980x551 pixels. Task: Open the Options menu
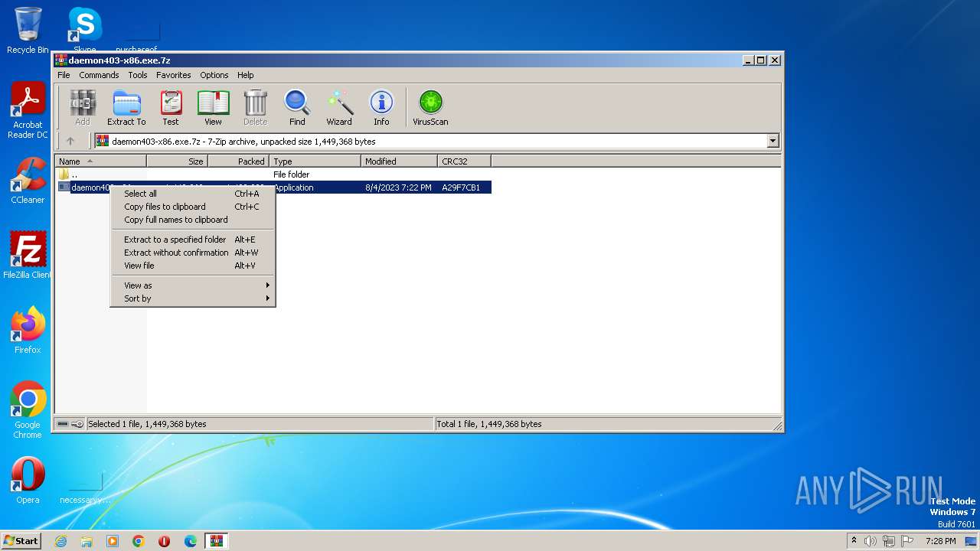214,75
